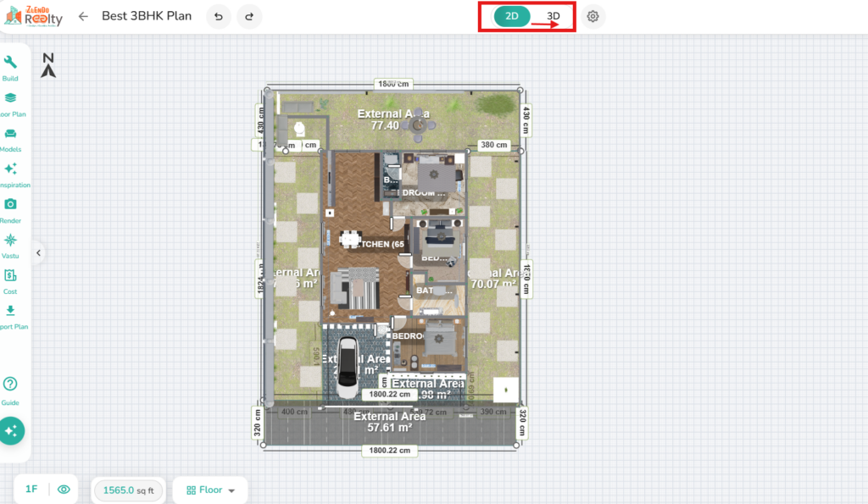Click the Export Plan download icon

pyautogui.click(x=11, y=312)
